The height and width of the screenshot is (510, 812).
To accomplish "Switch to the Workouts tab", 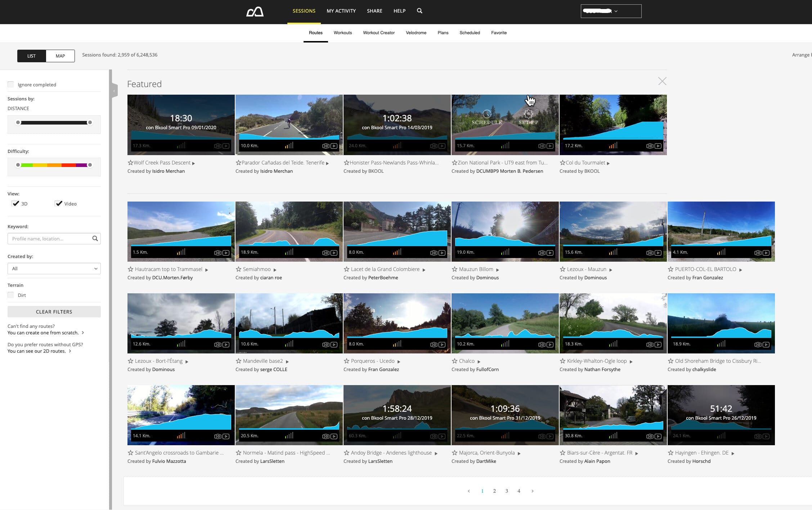I will (x=342, y=33).
